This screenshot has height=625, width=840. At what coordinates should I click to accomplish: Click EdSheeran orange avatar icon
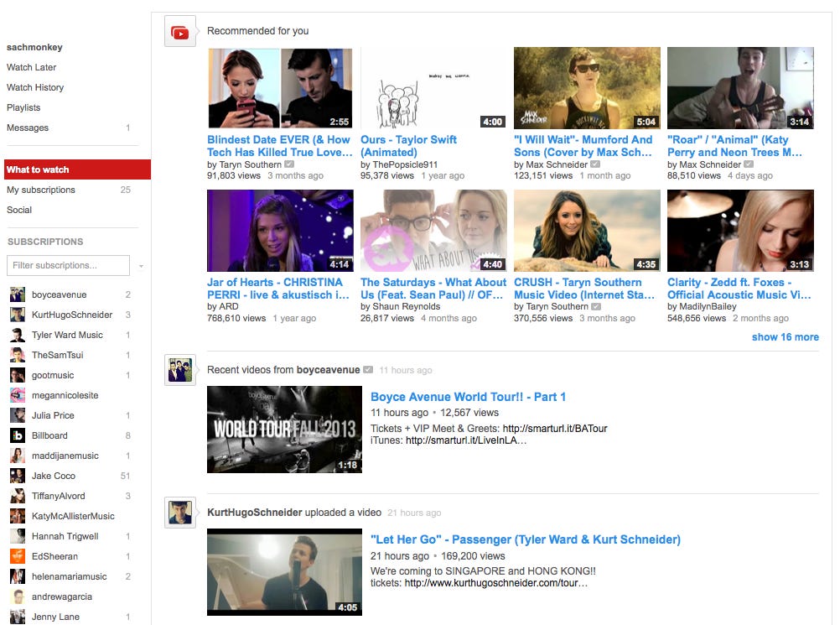pyautogui.click(x=18, y=556)
